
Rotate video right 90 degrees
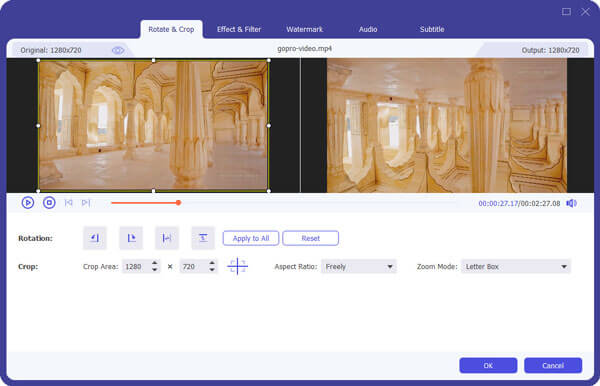click(131, 238)
